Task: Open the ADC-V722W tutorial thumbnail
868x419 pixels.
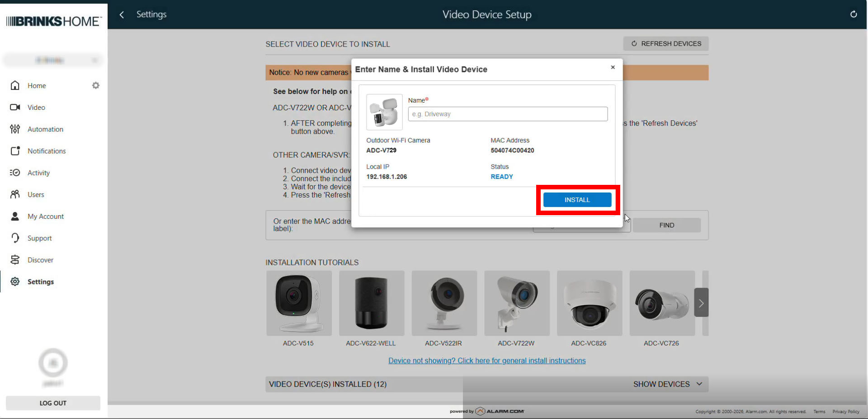Action: click(517, 303)
